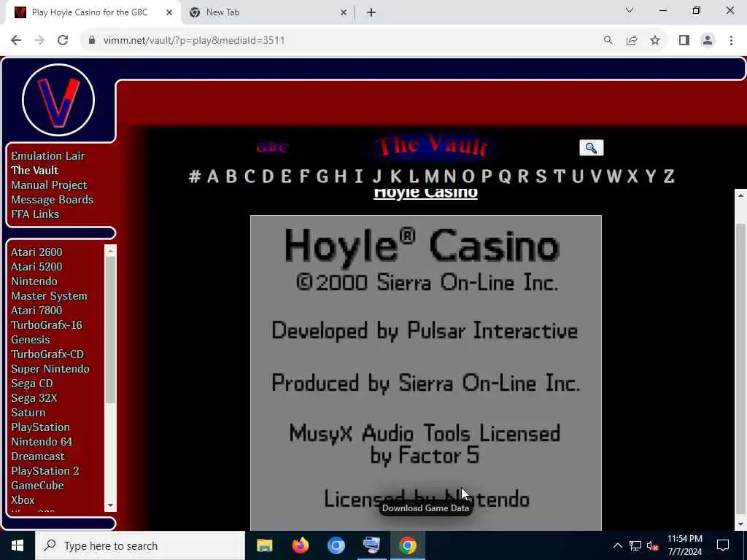Click the browser forward arrow
This screenshot has width=747, height=560.
click(x=39, y=41)
